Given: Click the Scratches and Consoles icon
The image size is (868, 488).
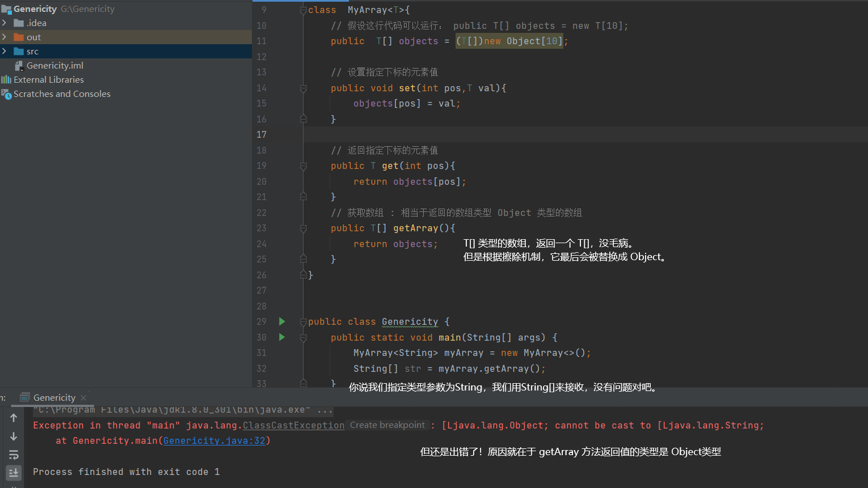Looking at the screenshot, I should pyautogui.click(x=6, y=94).
